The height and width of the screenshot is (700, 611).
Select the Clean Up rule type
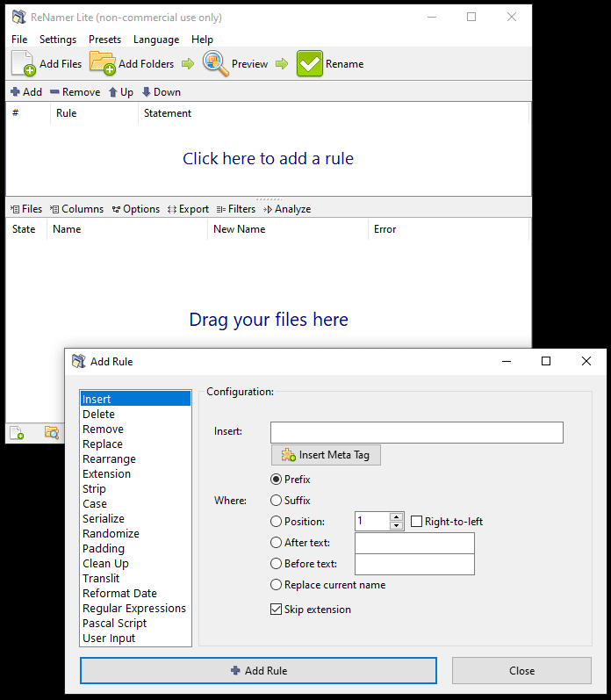click(x=136, y=563)
